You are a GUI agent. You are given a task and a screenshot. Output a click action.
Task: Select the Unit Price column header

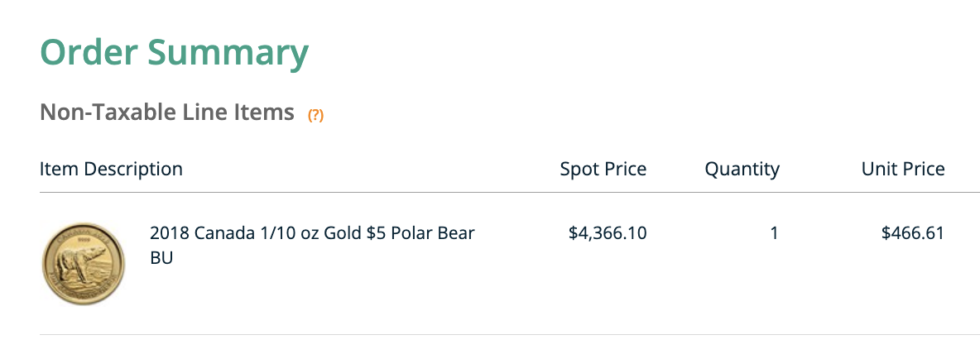pyautogui.click(x=902, y=169)
